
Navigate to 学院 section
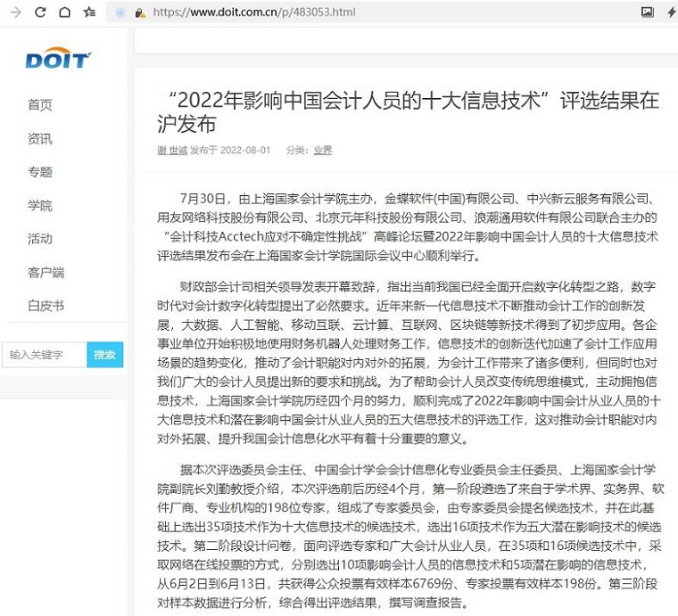[40, 205]
